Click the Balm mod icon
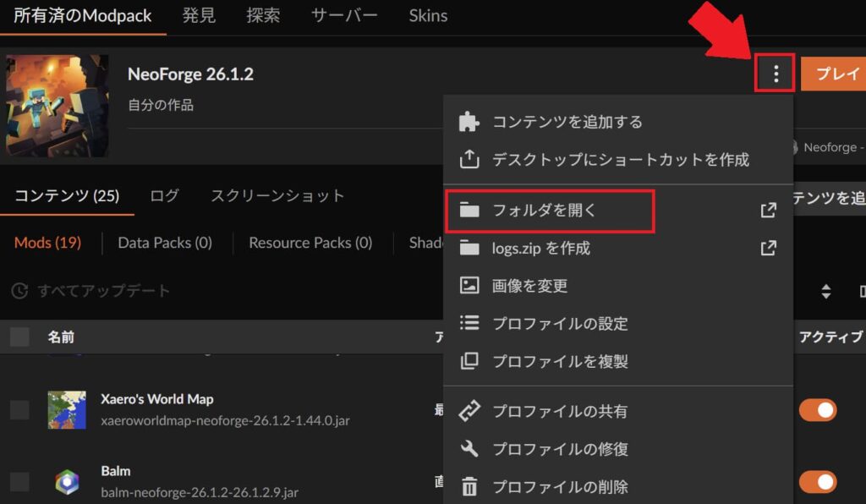 pos(66,482)
